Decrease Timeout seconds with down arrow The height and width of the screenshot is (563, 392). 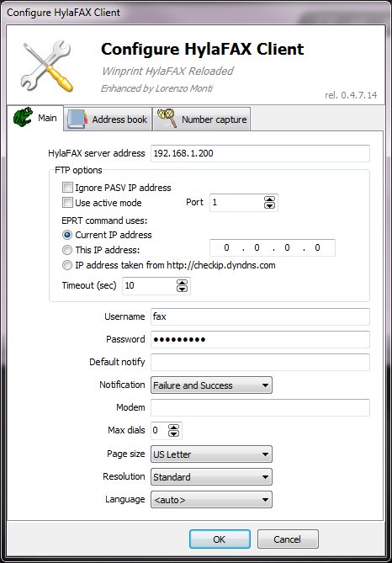[x=182, y=289]
